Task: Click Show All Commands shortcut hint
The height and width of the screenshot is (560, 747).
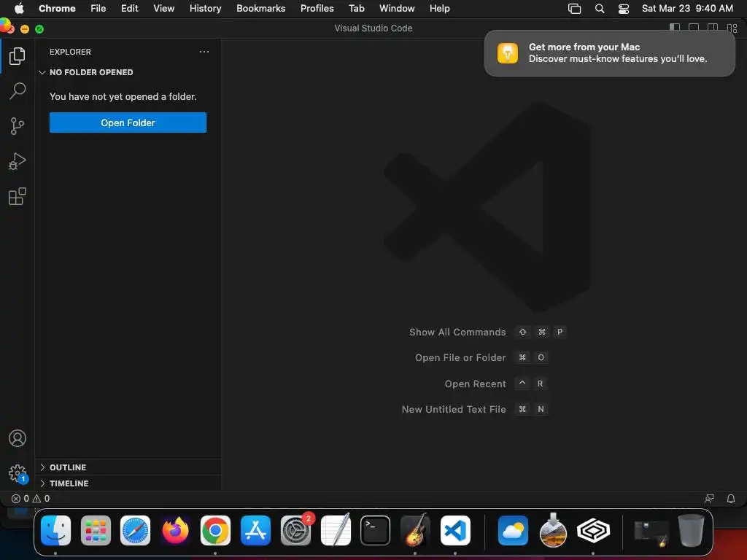Action: point(487,332)
